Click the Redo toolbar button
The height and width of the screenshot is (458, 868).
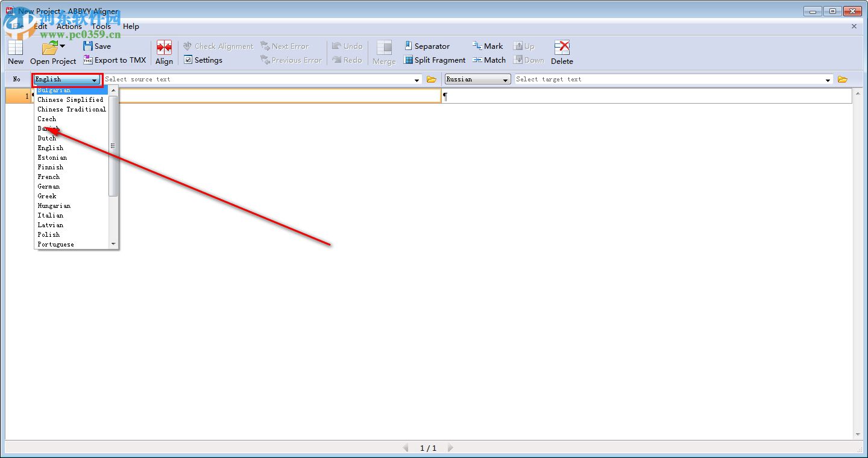347,60
